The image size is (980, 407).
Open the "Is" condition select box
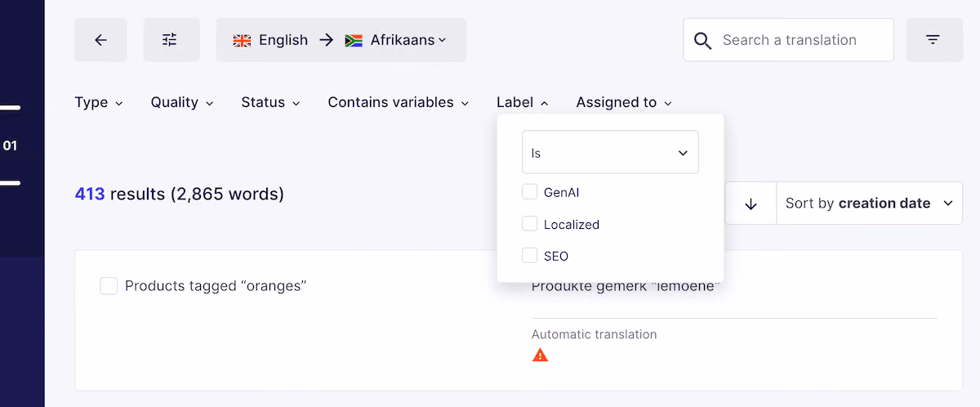(x=610, y=152)
